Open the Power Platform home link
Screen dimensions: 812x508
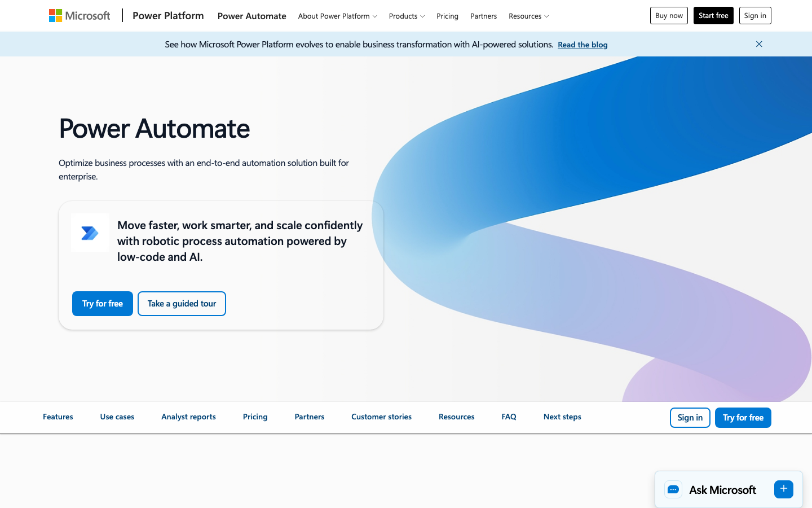pos(168,16)
